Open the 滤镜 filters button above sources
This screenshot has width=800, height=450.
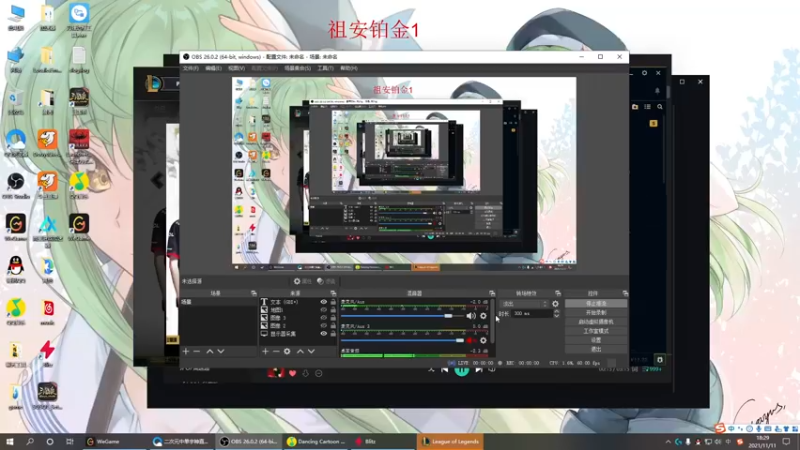326,281
